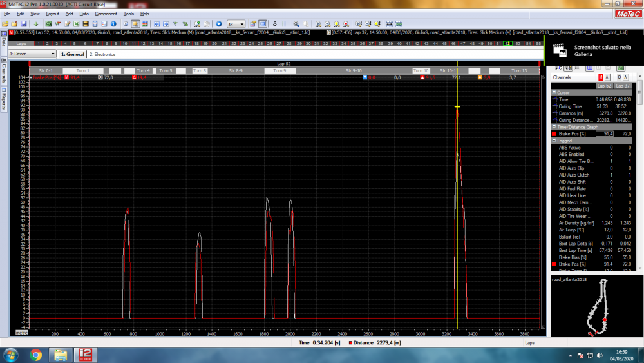Open the 1: Driver worksheet dropdown
This screenshot has width=644, height=363.
[32, 54]
